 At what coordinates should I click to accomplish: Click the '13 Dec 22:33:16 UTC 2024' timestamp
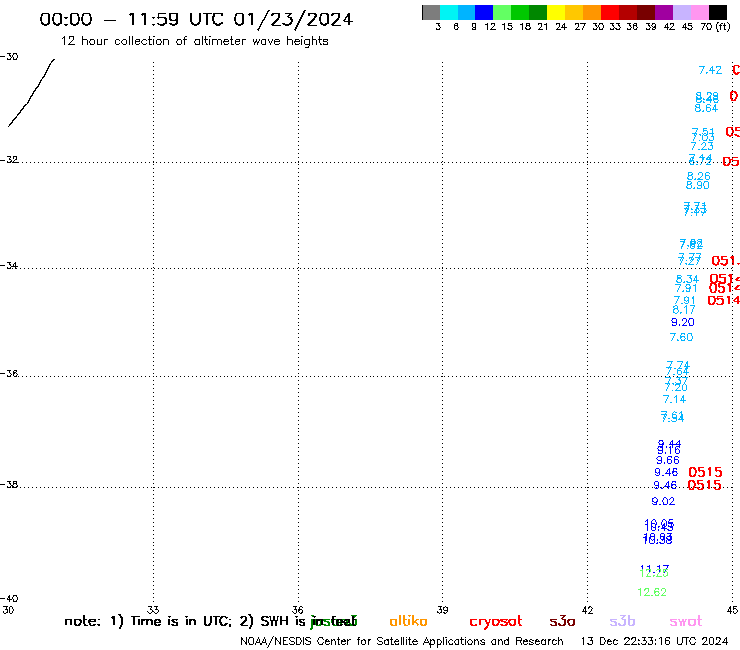tap(654, 642)
